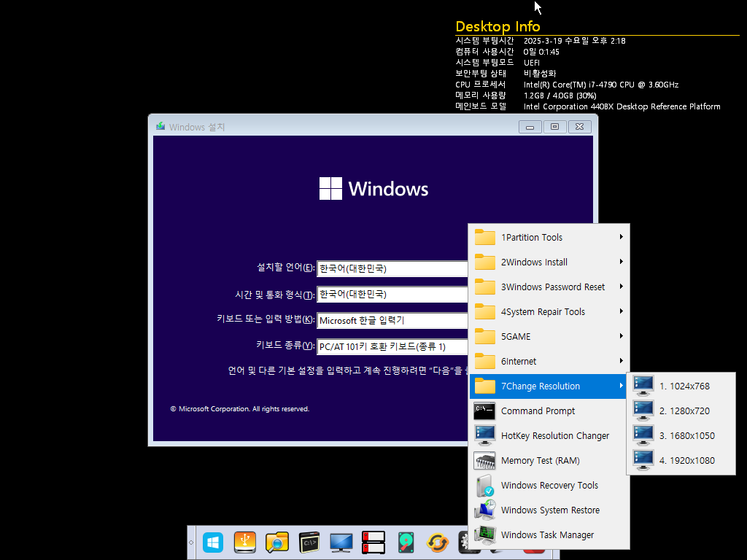Expand arrow next to 2Windows Install

622,262
